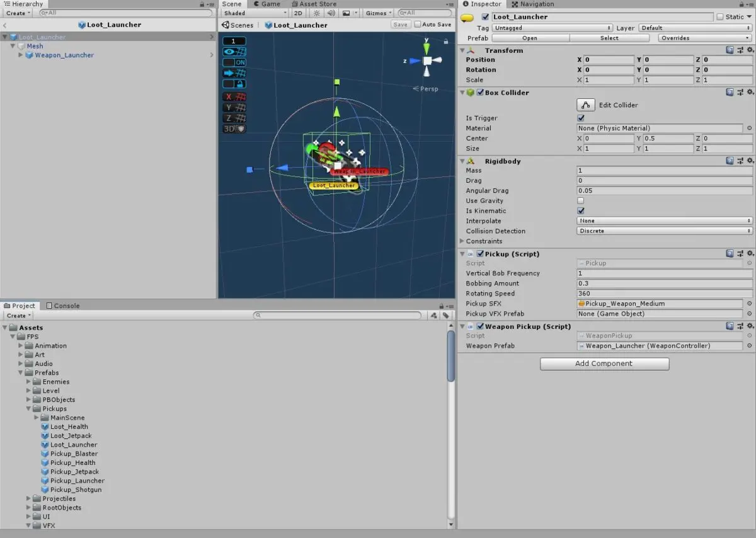Toggle Use Gravity on the Rigidbody
Image resolution: width=756 pixels, height=538 pixels.
tap(580, 200)
